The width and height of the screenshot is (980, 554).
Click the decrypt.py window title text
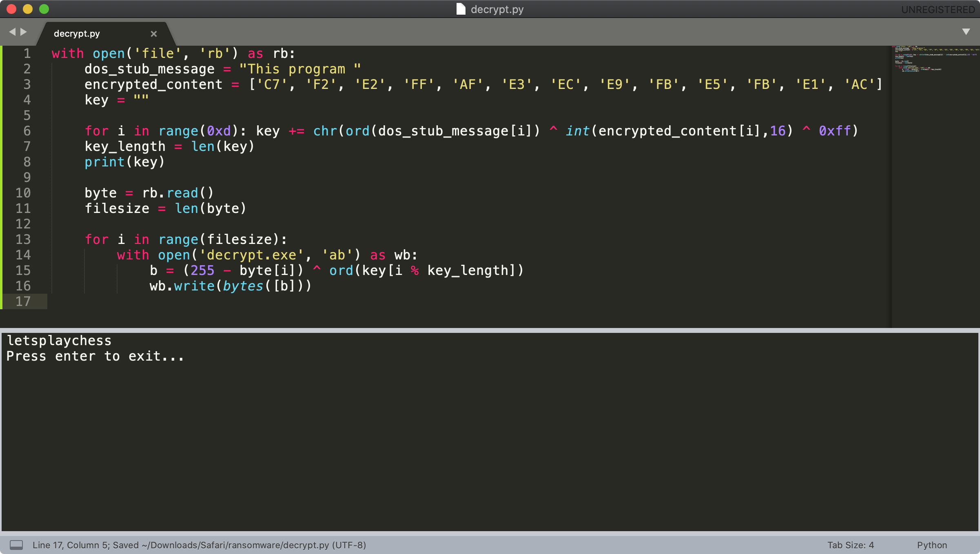497,9
